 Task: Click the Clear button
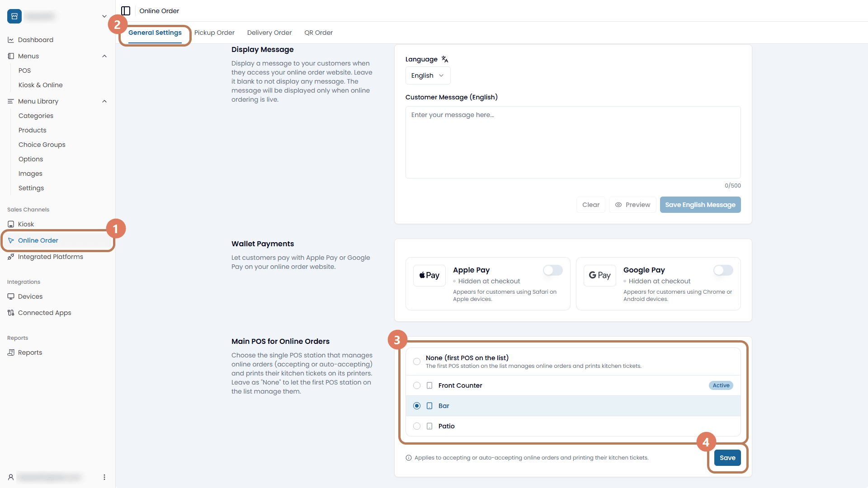[x=591, y=205]
